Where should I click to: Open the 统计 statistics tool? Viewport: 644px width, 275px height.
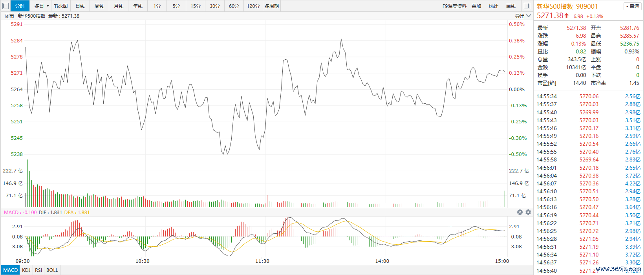494,6
